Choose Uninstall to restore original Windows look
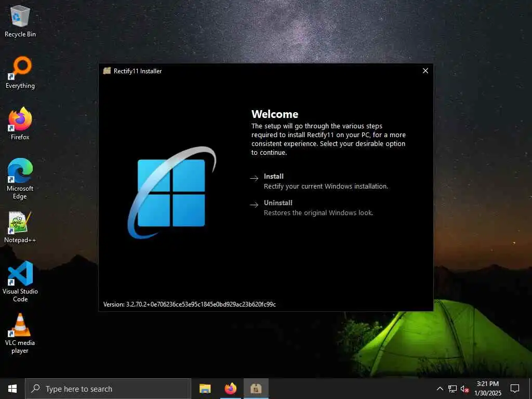 [x=312, y=208]
